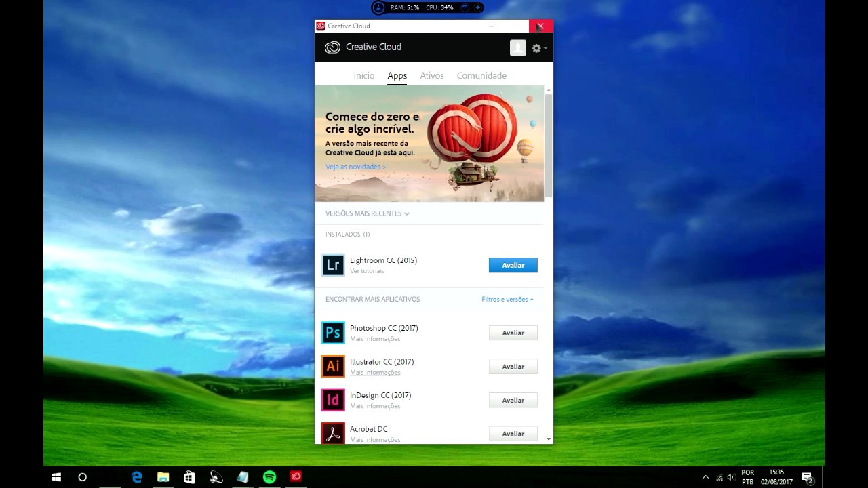
Task: Click Avaliar for Lightroom CC
Action: (513, 265)
